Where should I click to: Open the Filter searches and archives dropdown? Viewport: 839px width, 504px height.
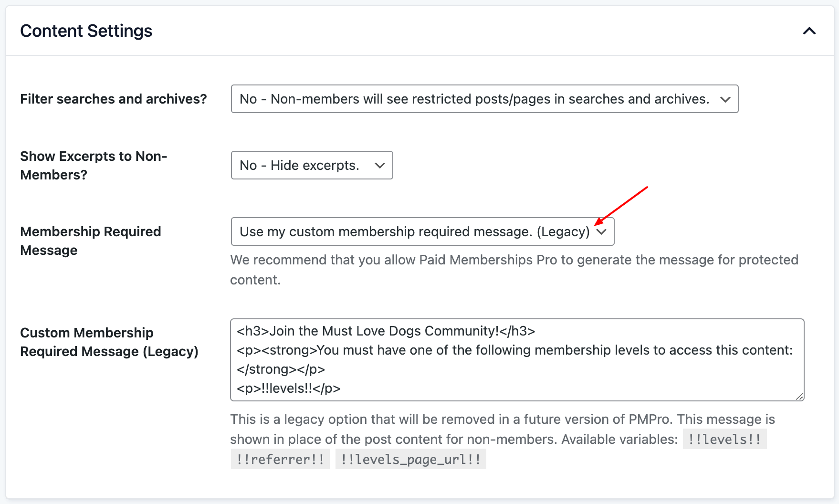click(x=484, y=99)
